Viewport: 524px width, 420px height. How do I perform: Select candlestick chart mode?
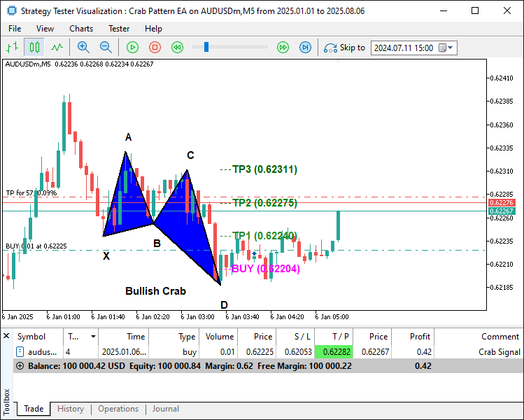point(34,48)
